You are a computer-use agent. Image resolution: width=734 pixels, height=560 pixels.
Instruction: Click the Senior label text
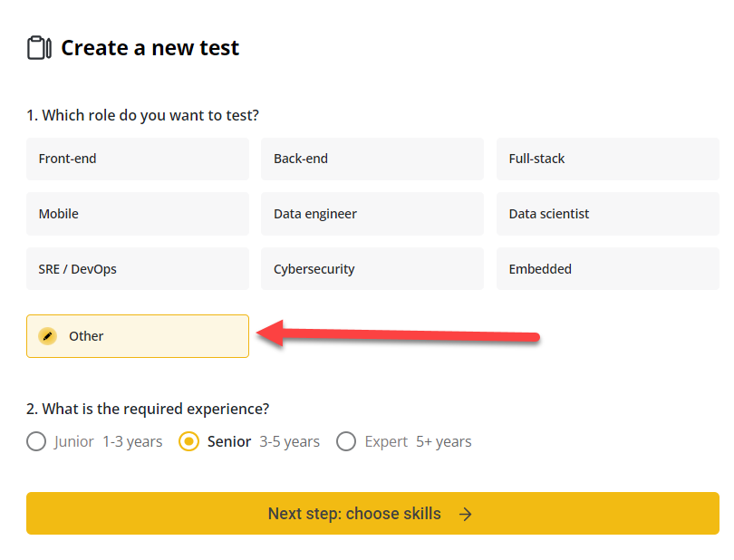coord(228,442)
